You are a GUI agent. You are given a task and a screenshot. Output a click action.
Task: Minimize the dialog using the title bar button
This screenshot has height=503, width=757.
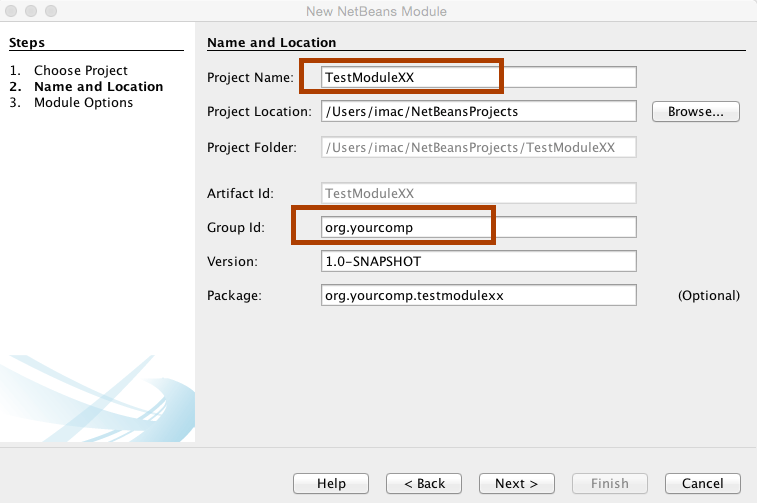point(32,11)
